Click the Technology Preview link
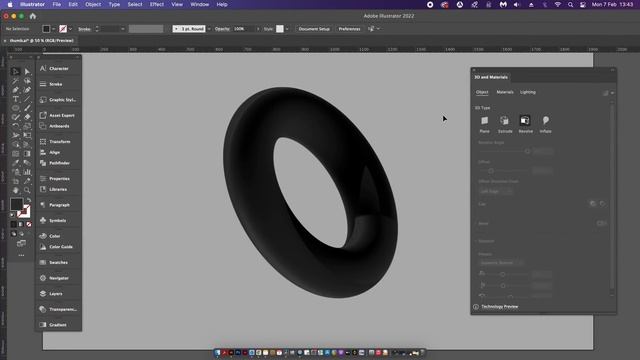 click(x=500, y=307)
